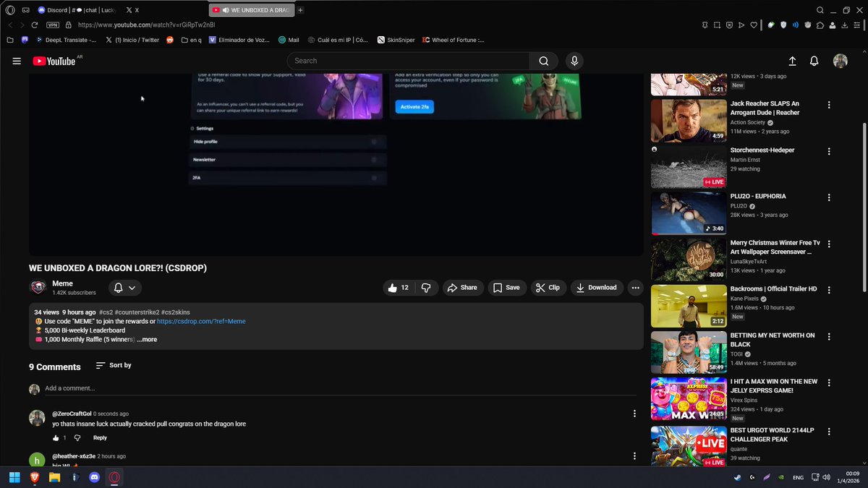
Task: Open the Meme channel name link
Action: (62, 283)
